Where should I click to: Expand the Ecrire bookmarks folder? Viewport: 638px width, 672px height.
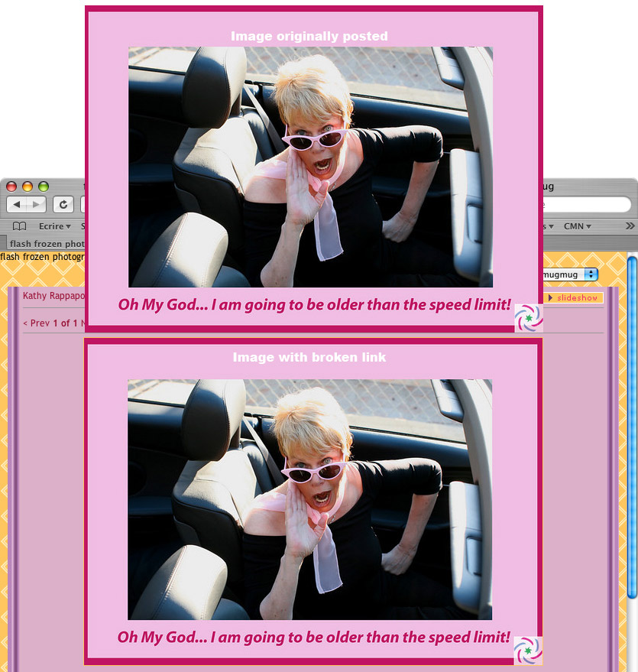point(55,226)
